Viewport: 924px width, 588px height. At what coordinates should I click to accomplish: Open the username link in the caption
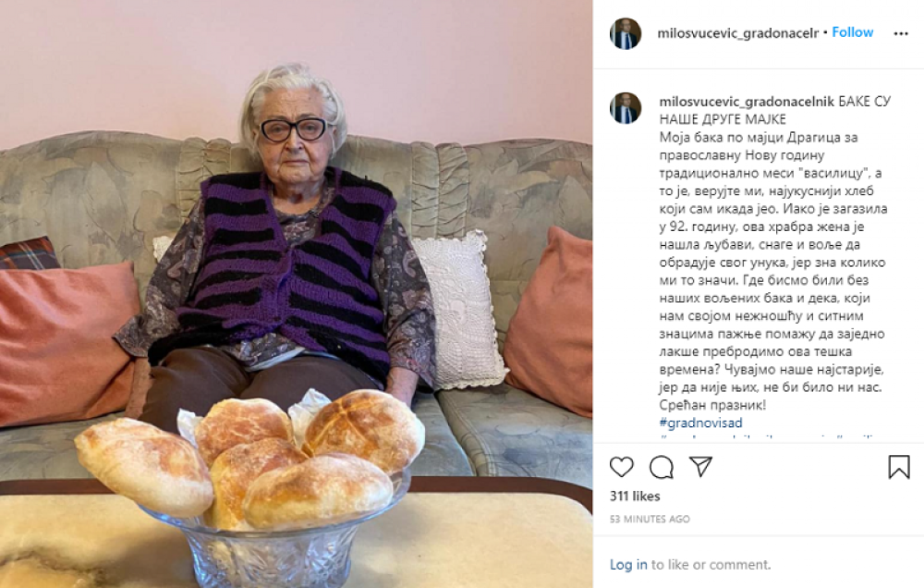tap(747, 102)
